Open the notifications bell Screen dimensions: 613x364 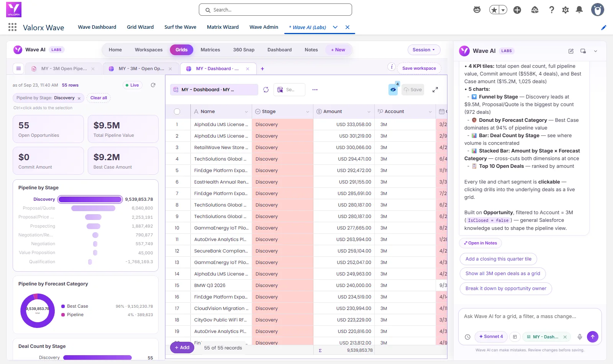point(579,10)
